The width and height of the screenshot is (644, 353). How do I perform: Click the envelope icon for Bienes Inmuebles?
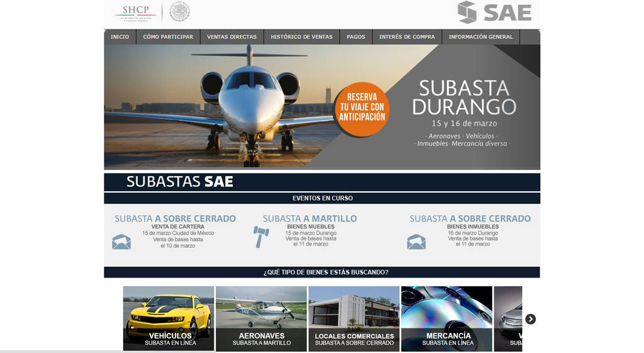(416, 242)
